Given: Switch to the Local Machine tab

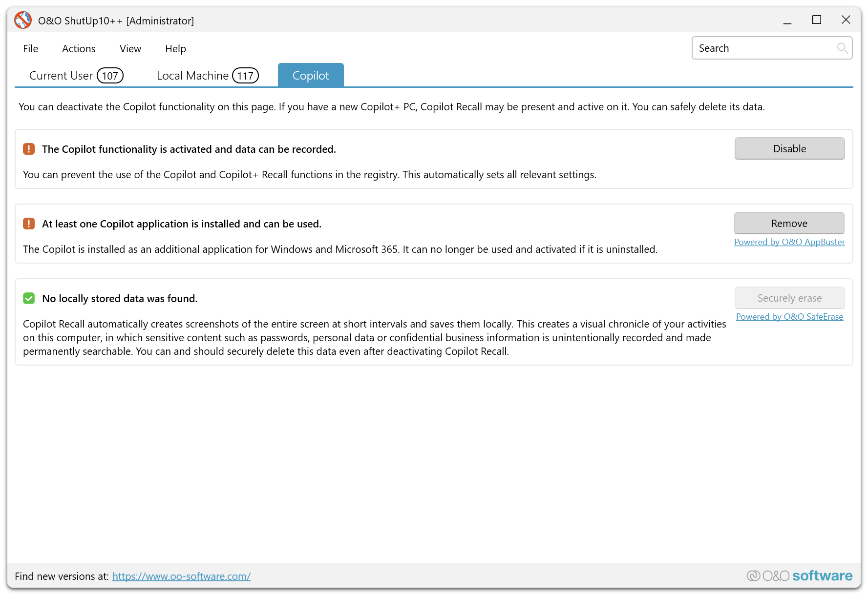Looking at the screenshot, I should pyautogui.click(x=207, y=76).
